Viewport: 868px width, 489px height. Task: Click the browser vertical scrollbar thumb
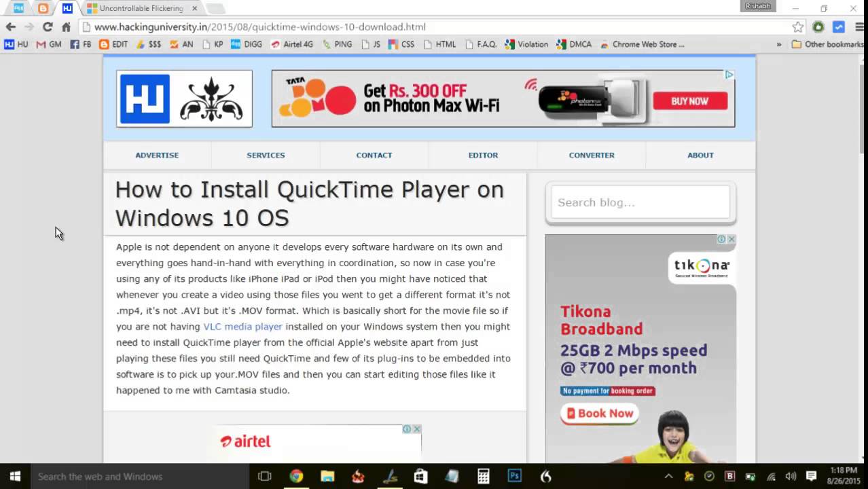pyautogui.click(x=863, y=109)
